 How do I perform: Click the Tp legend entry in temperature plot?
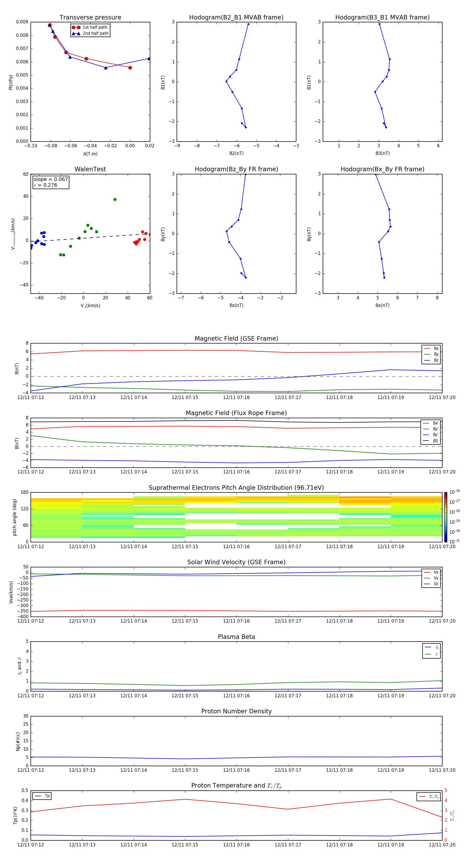tap(42, 796)
